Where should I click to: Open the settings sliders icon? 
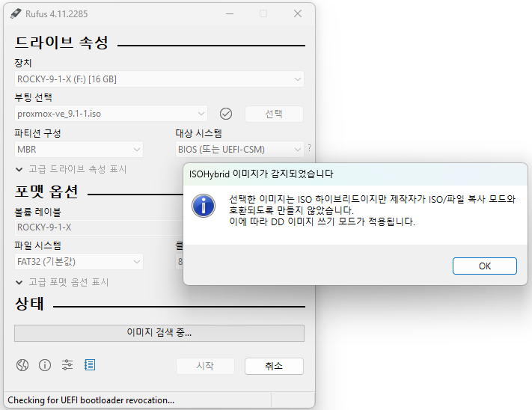click(67, 365)
